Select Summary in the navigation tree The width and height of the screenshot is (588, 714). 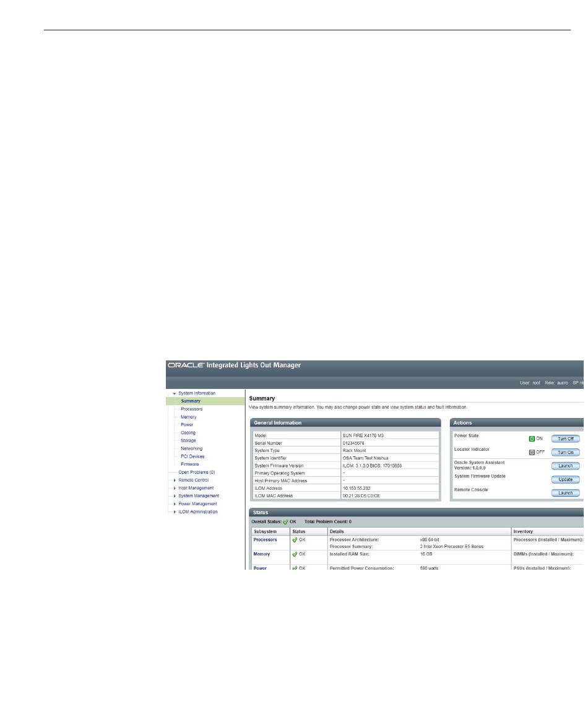tap(190, 401)
